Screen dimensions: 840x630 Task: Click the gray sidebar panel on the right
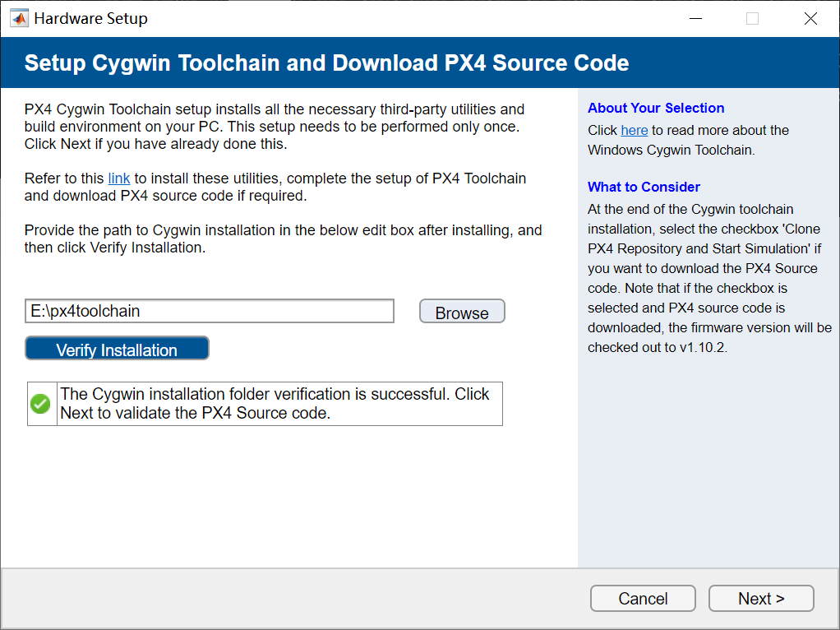tap(708, 452)
